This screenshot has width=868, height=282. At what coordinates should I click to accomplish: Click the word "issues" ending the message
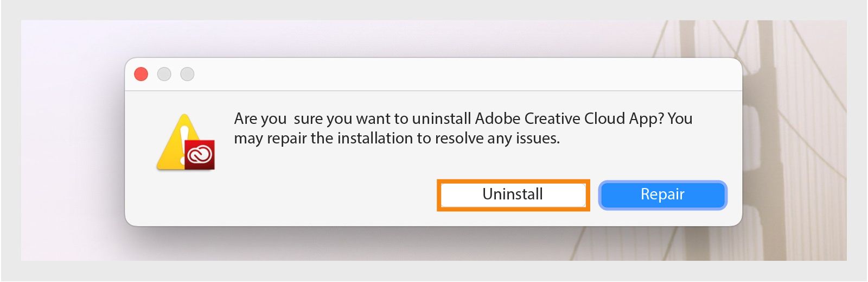tap(537, 139)
